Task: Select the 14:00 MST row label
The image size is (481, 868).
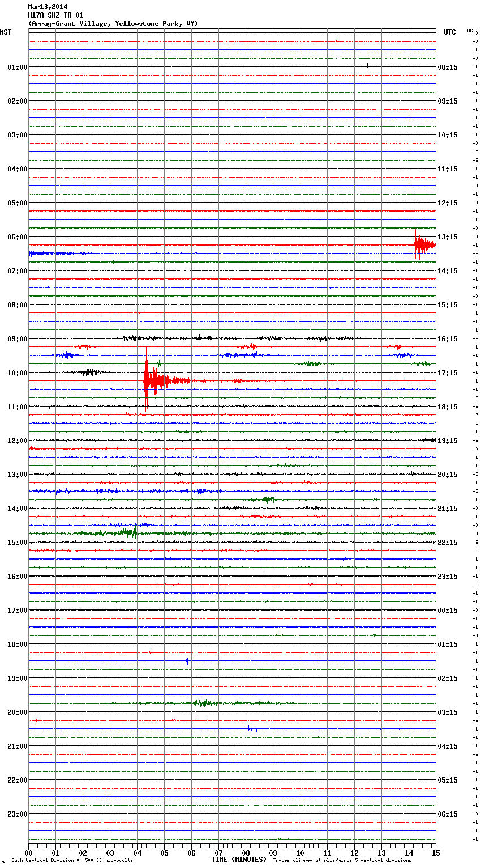Action: pyautogui.click(x=18, y=509)
